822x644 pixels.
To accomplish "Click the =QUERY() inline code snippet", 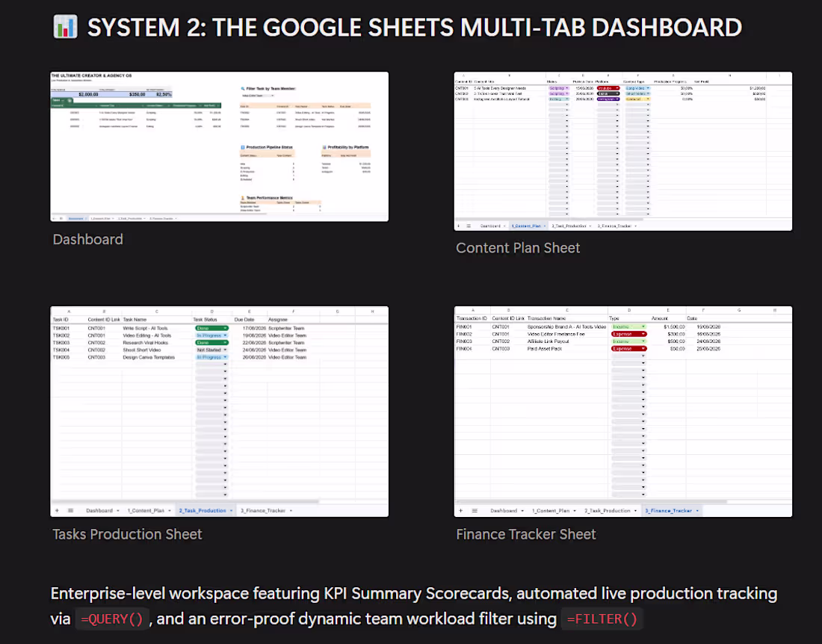I will (x=111, y=619).
